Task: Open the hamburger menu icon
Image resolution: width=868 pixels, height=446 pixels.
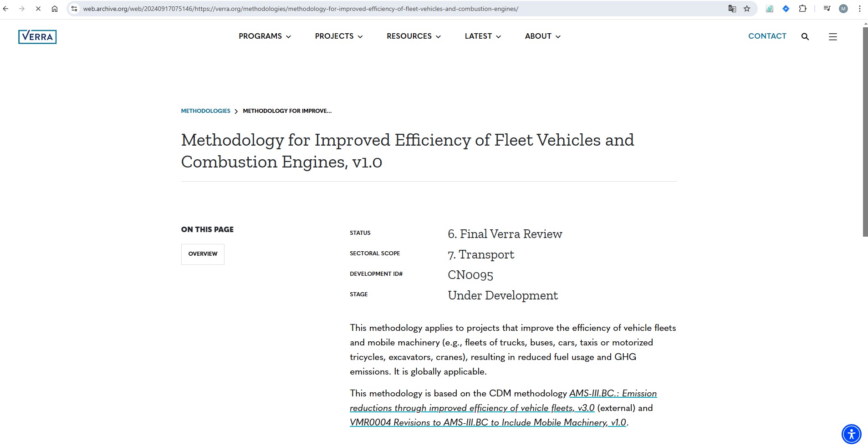Action: (832, 37)
